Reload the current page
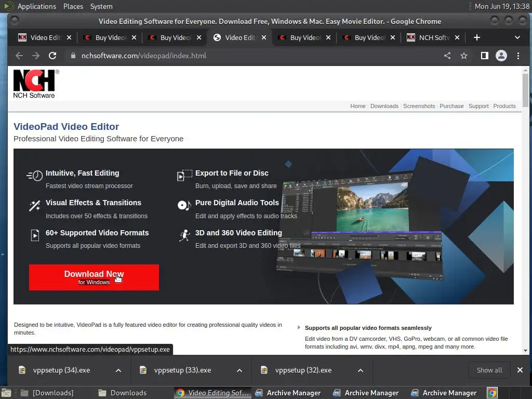This screenshot has height=399, width=532. click(52, 56)
